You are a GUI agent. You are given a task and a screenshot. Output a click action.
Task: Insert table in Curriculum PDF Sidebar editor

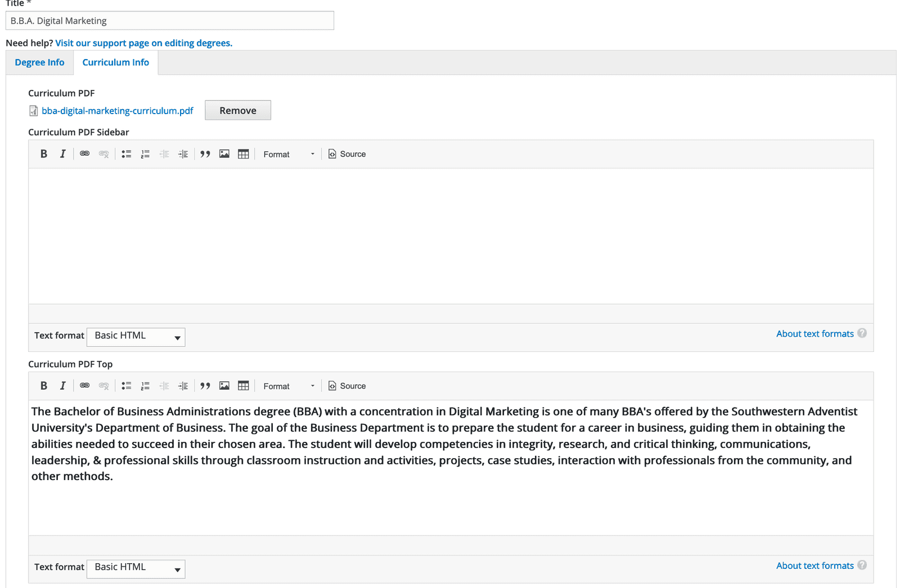(x=243, y=154)
